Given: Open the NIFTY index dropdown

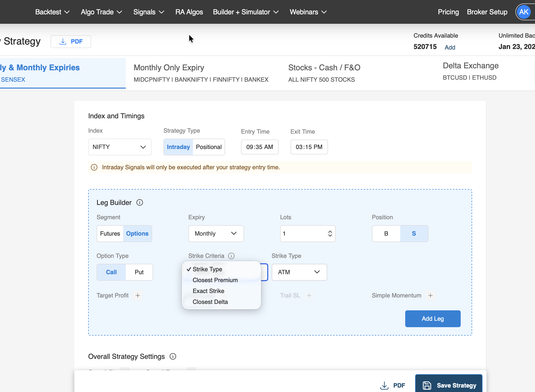Looking at the screenshot, I should tap(120, 147).
